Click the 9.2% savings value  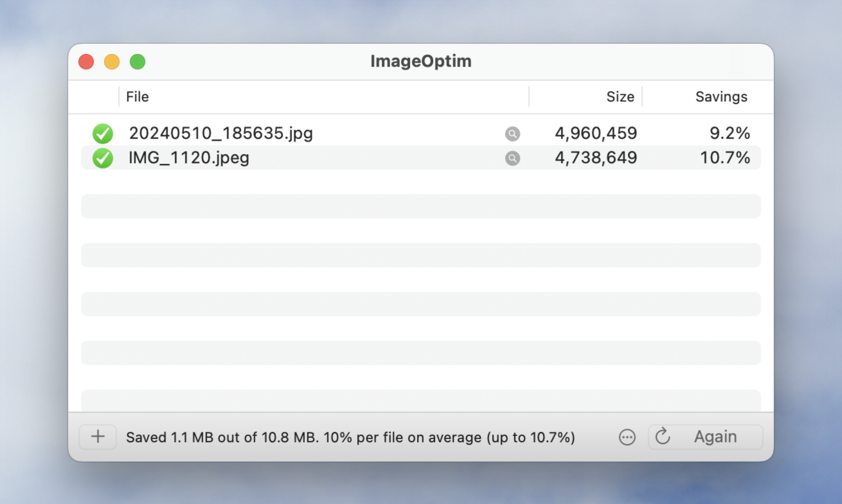730,133
